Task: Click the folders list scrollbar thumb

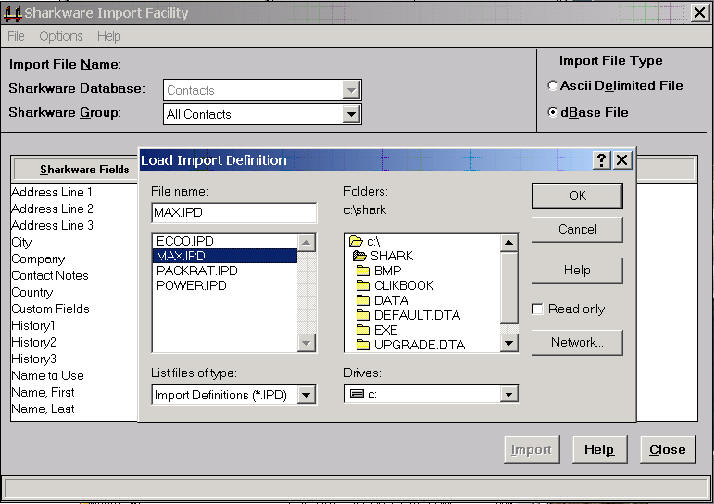Action: coord(509,287)
